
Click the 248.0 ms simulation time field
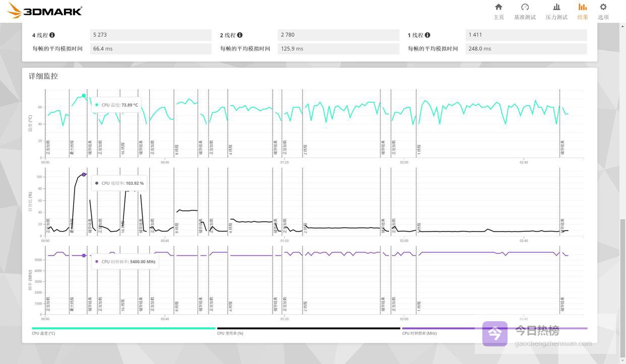coord(526,49)
